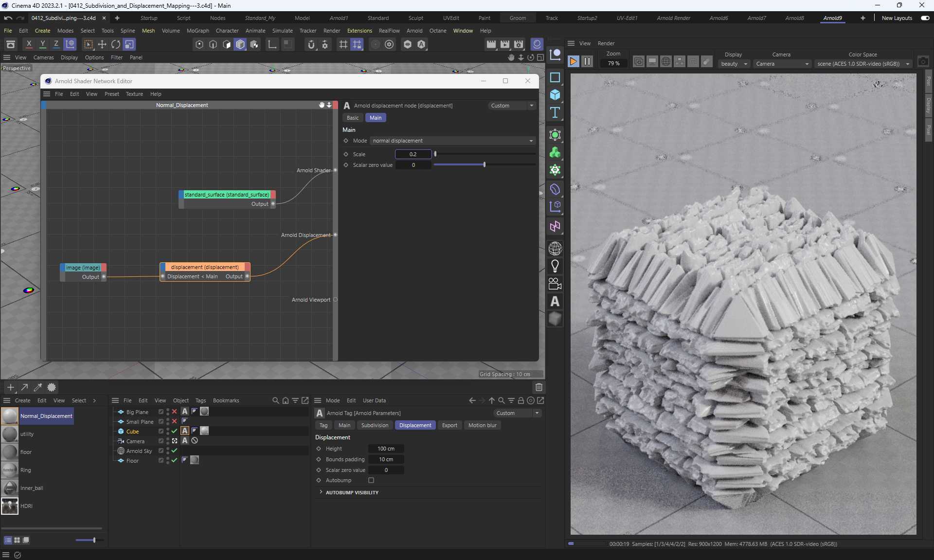Image resolution: width=934 pixels, height=560 pixels.
Task: Click the trash delete icon above the Attributes panel
Action: tap(539, 387)
